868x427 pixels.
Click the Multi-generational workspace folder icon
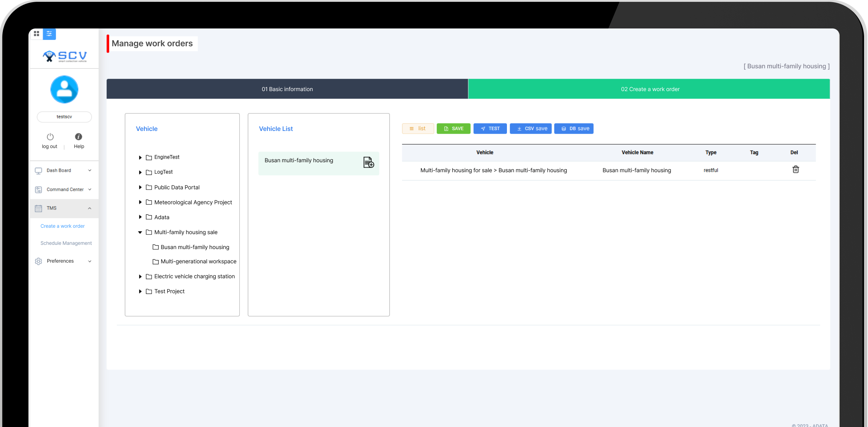(155, 262)
